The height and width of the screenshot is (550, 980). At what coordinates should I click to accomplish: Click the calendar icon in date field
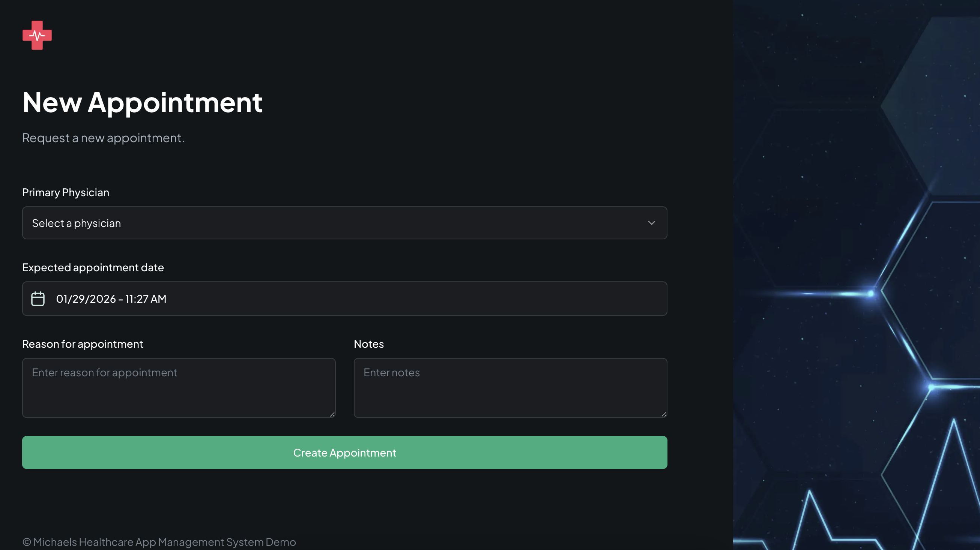(x=38, y=299)
